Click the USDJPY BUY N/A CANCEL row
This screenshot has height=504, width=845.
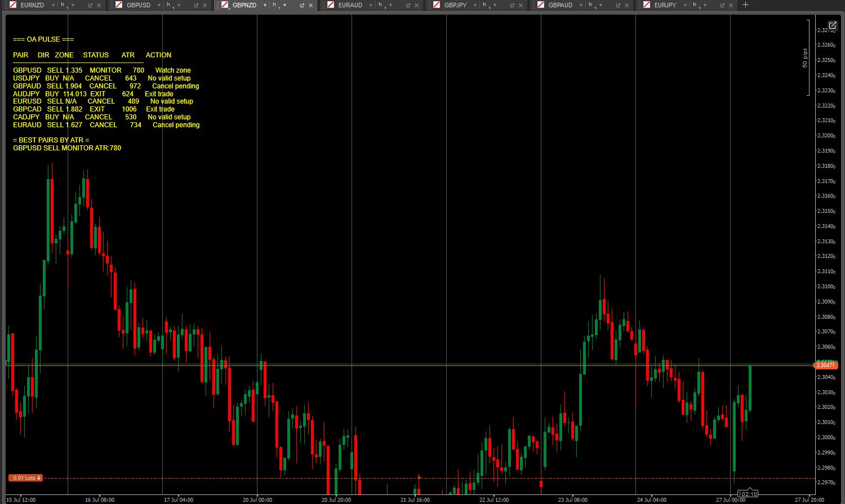pos(102,78)
